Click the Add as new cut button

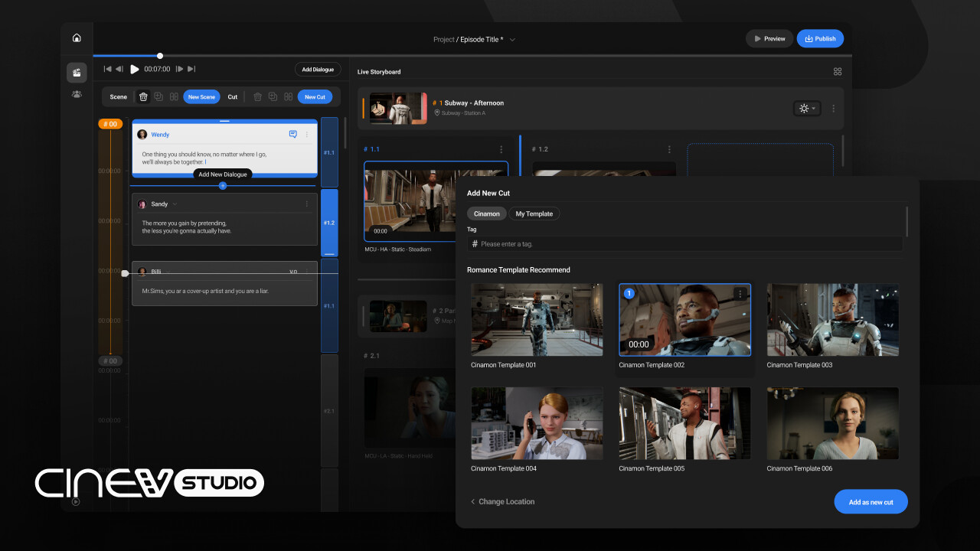pos(871,501)
